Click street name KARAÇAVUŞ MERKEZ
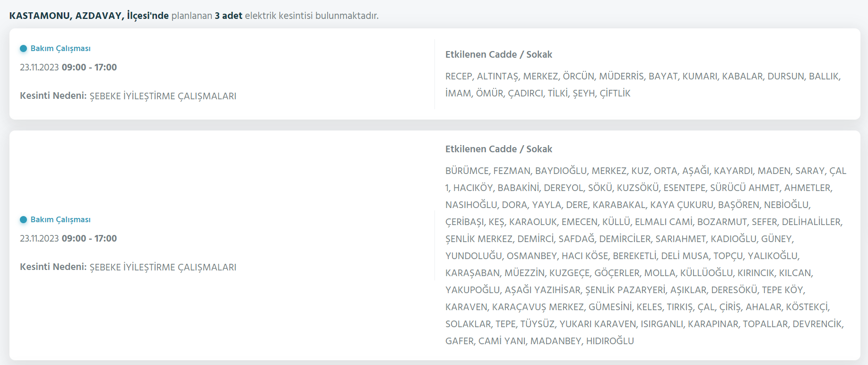This screenshot has height=365, width=868. tap(538, 307)
